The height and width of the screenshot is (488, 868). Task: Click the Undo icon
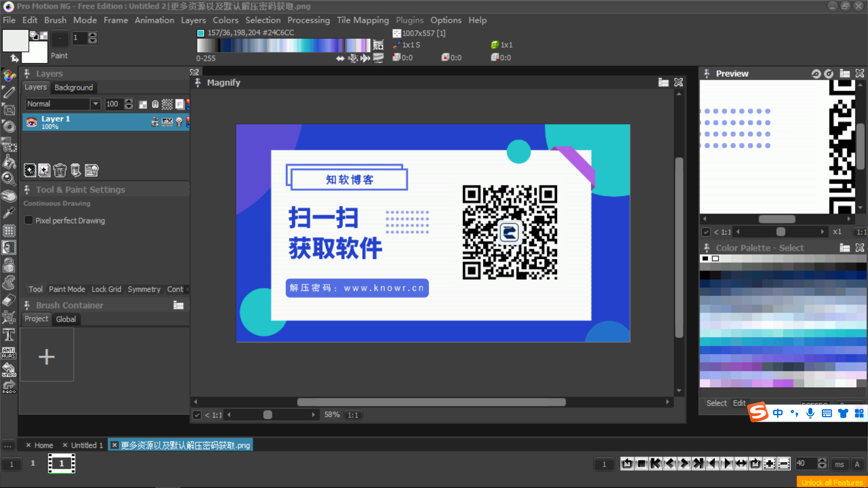(9, 370)
